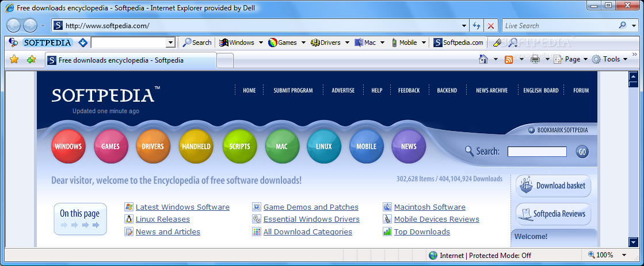Image resolution: width=644 pixels, height=266 pixels.
Task: Open the toolbar Mac category menu
Action: [369, 42]
